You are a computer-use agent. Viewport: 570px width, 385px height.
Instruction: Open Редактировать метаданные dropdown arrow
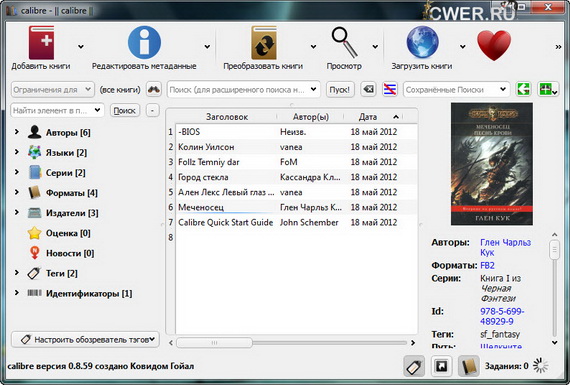[207, 47]
